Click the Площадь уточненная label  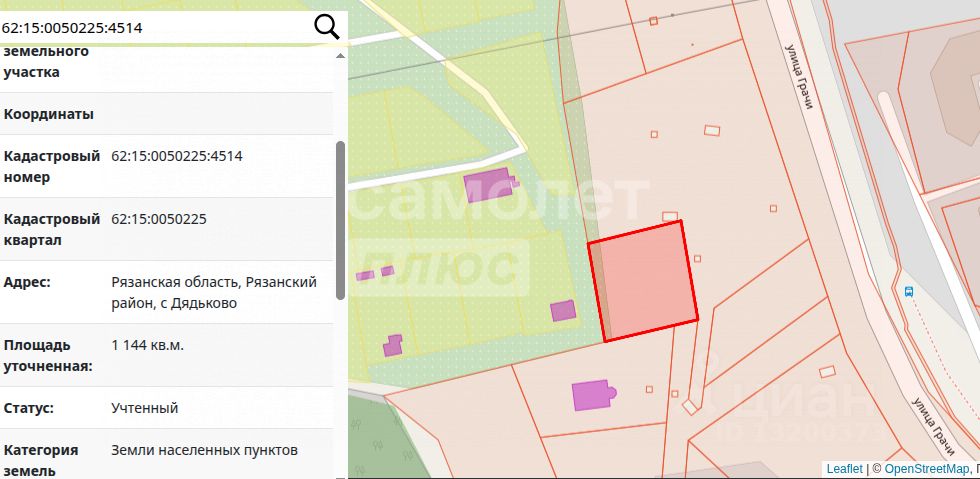pyautogui.click(x=48, y=356)
